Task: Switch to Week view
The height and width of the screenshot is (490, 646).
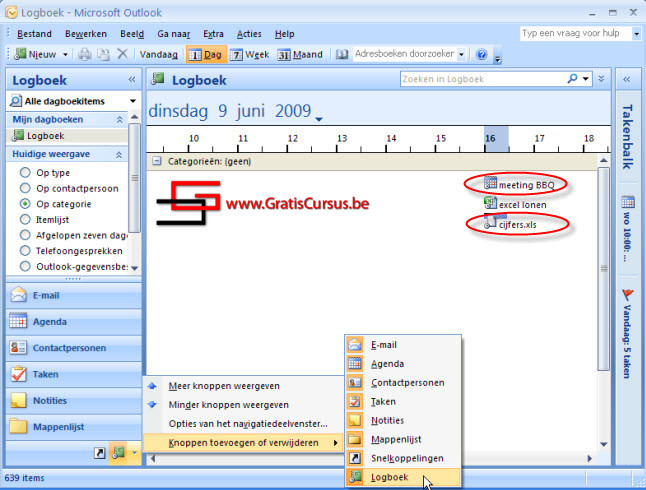Action: (x=249, y=54)
